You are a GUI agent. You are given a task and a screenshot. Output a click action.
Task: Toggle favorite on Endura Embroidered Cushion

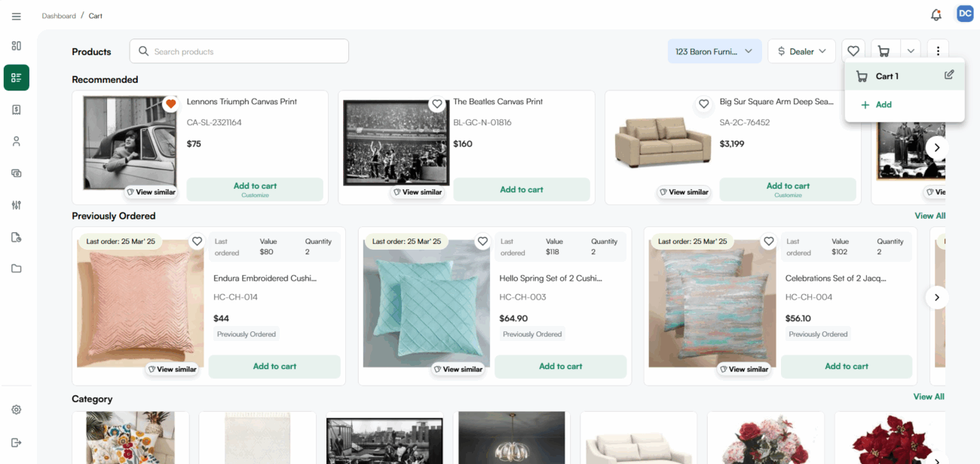pyautogui.click(x=197, y=241)
